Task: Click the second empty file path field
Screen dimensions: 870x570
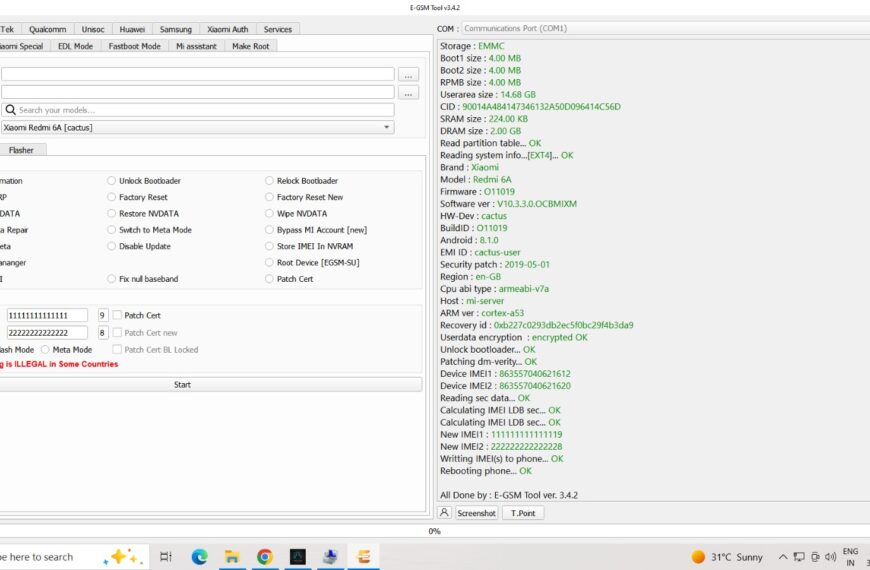Action: pos(198,92)
